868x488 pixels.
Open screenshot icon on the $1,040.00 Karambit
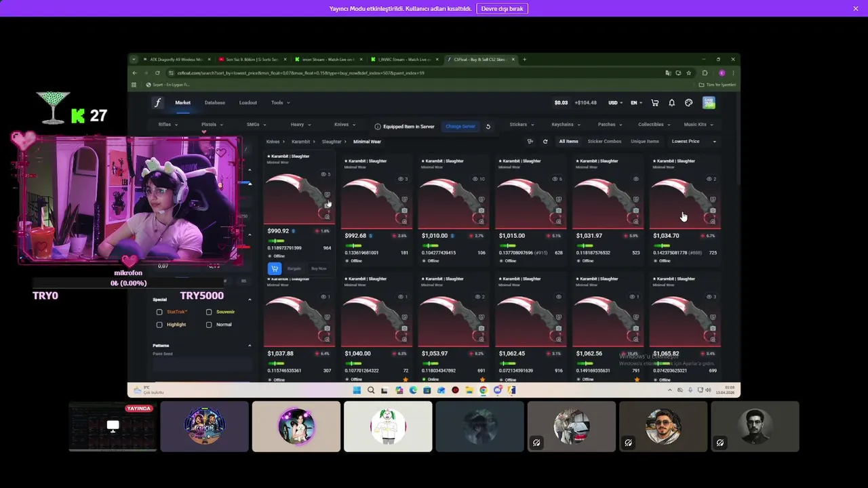pyautogui.click(x=404, y=328)
